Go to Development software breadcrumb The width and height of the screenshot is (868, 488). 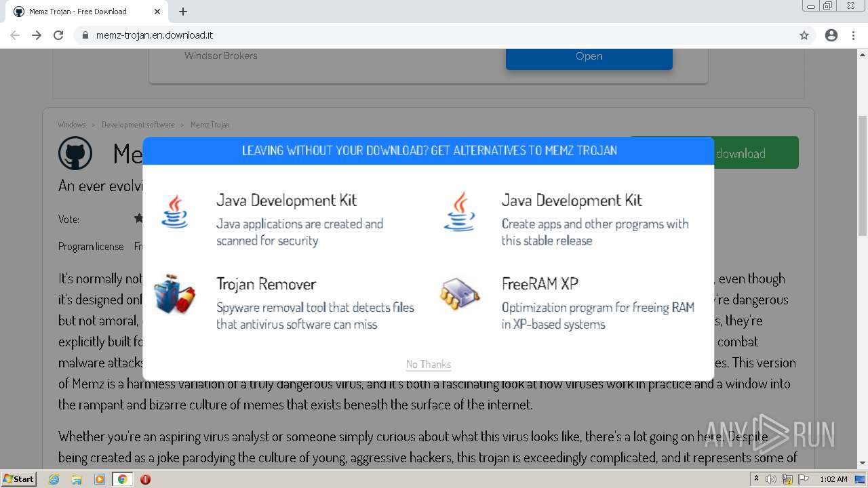(138, 125)
